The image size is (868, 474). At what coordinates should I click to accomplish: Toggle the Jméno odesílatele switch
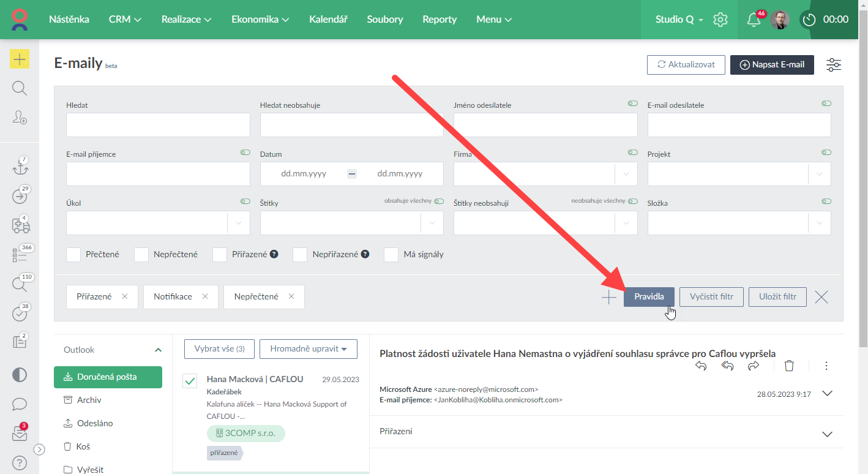632,103
